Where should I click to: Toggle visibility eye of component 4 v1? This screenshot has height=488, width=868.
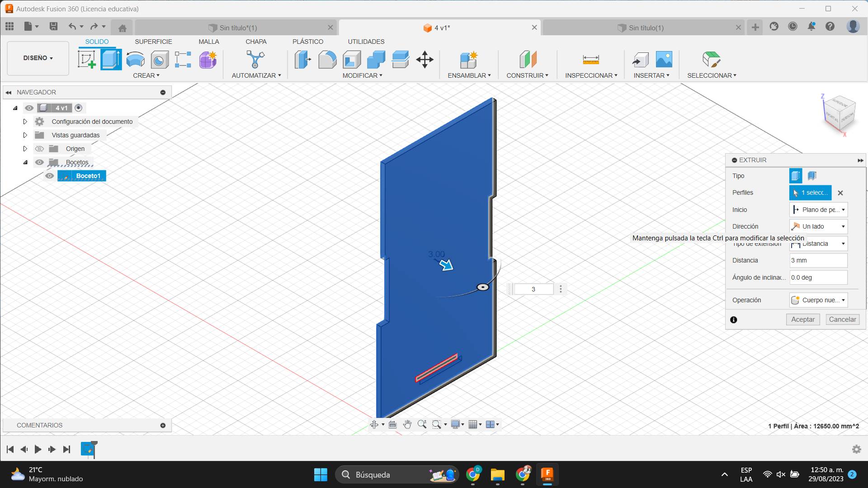click(x=29, y=108)
